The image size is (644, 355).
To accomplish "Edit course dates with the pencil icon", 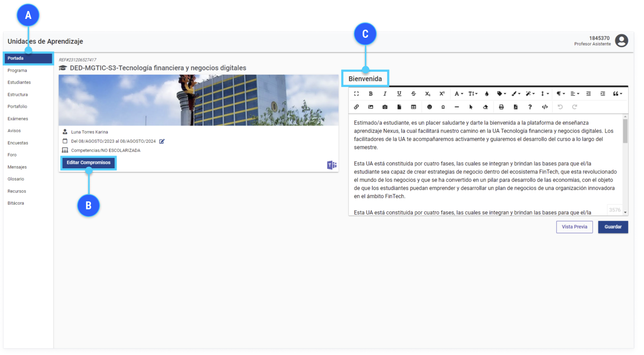I will pos(162,141).
